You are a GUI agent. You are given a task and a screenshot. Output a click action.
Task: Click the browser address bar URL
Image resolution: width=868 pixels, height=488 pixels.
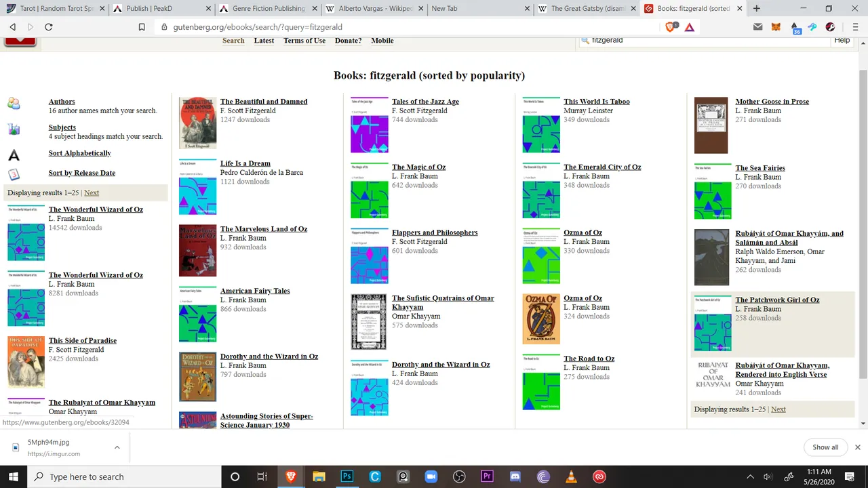[258, 27]
